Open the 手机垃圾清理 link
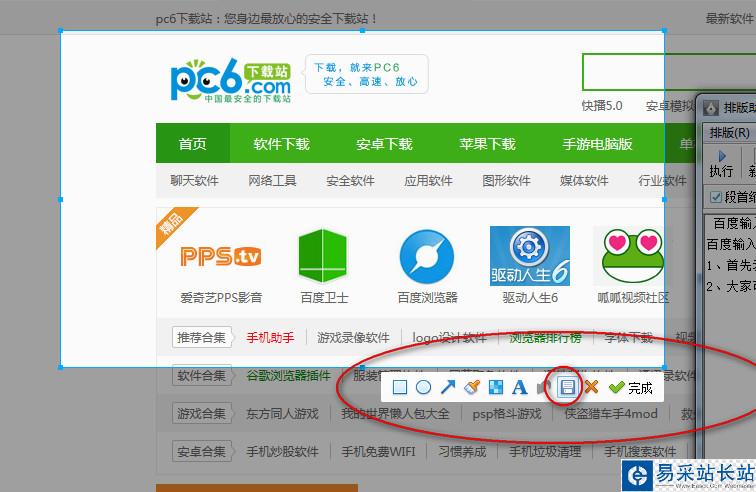Screen dimensions: 756x492 pos(545,451)
